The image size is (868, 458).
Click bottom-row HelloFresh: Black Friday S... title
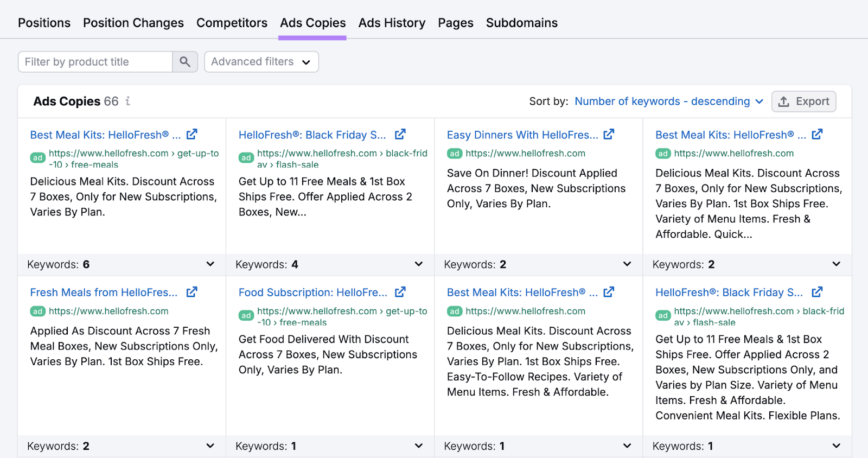(x=729, y=292)
